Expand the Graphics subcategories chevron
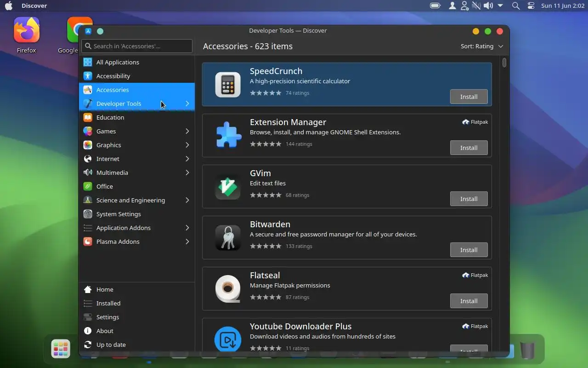This screenshot has height=368, width=588. tap(187, 145)
